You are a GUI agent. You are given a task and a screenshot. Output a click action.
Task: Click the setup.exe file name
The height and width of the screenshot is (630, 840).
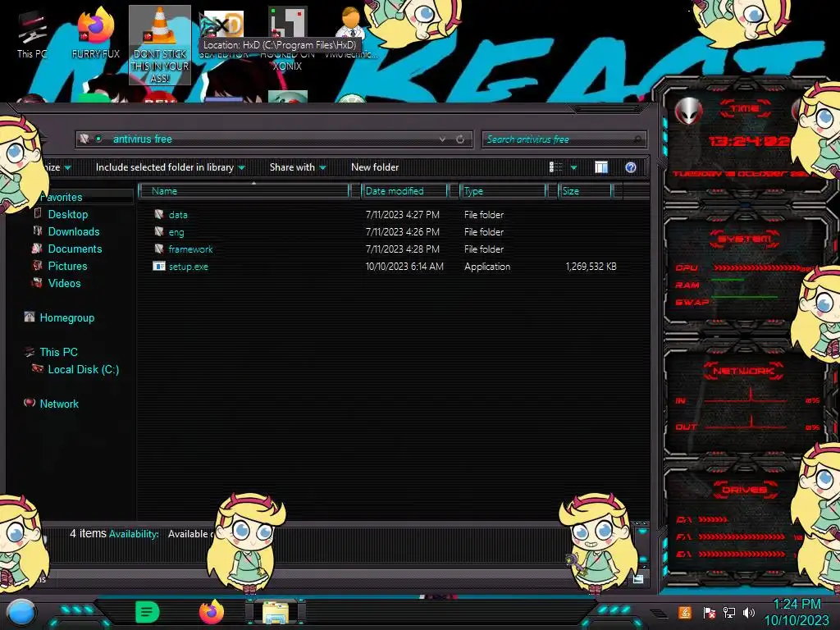188,267
